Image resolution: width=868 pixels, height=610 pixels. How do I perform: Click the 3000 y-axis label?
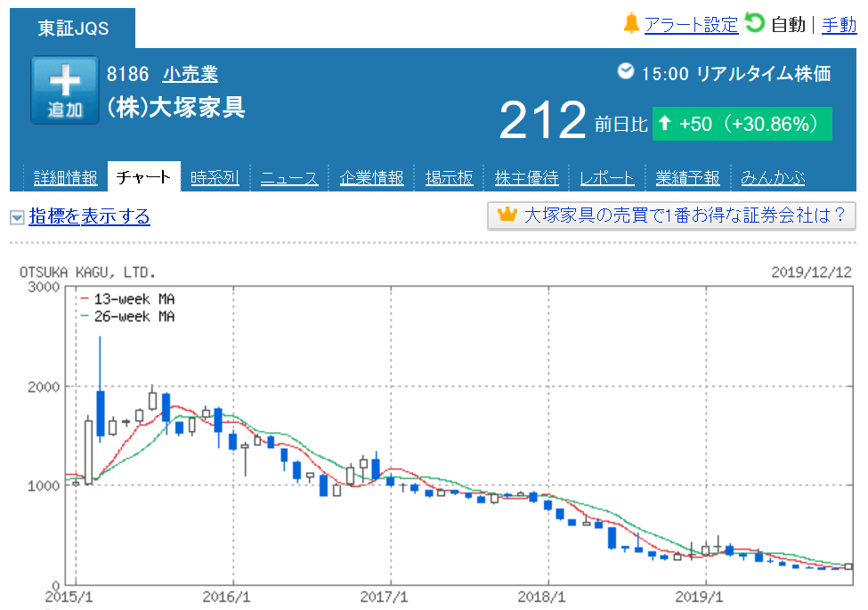[44, 287]
